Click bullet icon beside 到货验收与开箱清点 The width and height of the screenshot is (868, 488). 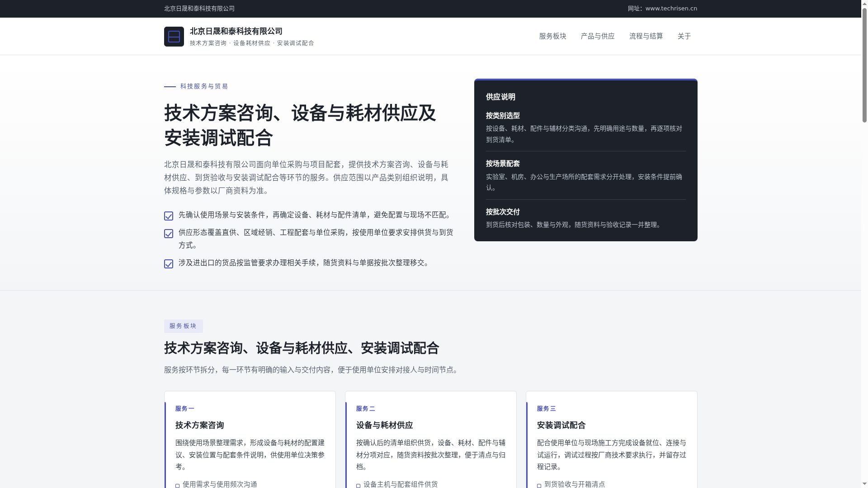click(x=539, y=486)
